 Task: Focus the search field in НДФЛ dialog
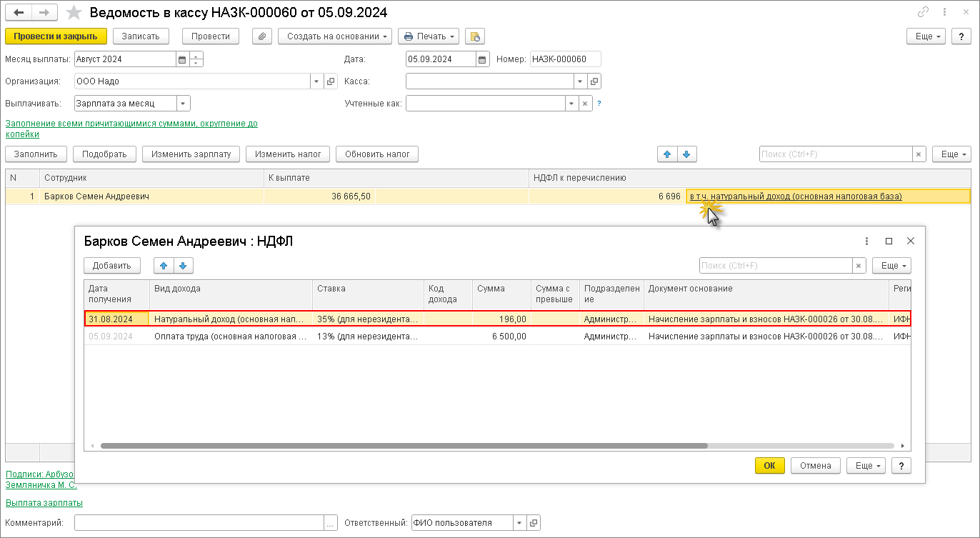tap(776, 265)
